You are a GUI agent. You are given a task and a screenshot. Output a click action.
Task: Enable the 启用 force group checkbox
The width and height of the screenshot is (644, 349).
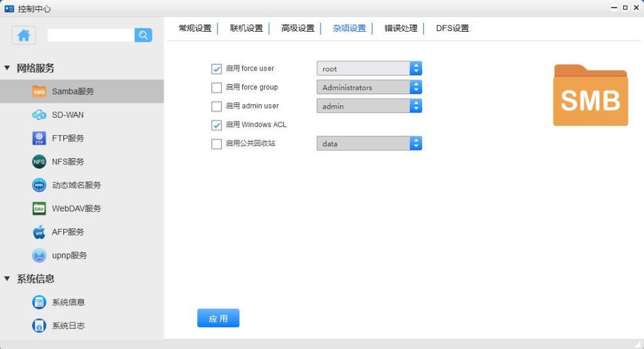(216, 87)
